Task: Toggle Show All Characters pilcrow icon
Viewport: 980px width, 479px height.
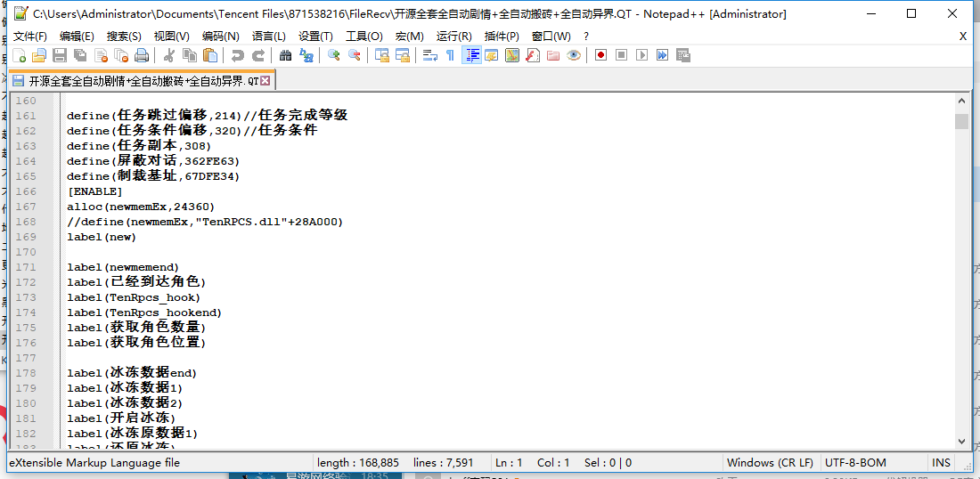Action: tap(450, 55)
